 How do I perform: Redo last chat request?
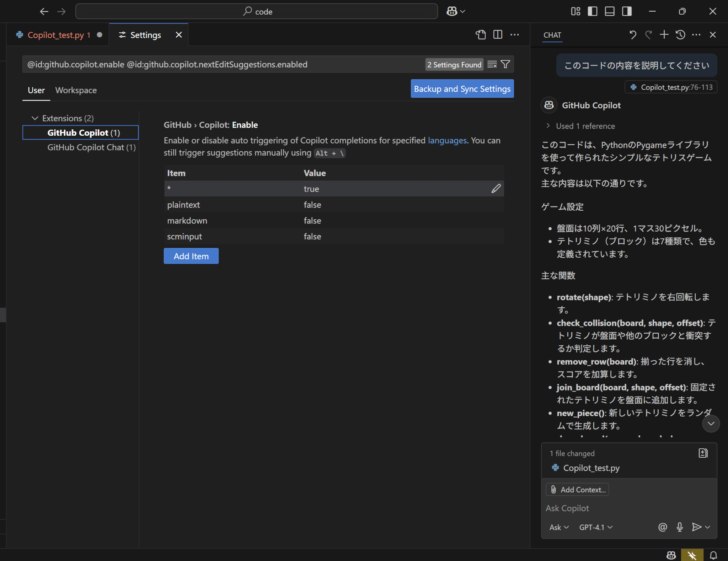tap(648, 34)
